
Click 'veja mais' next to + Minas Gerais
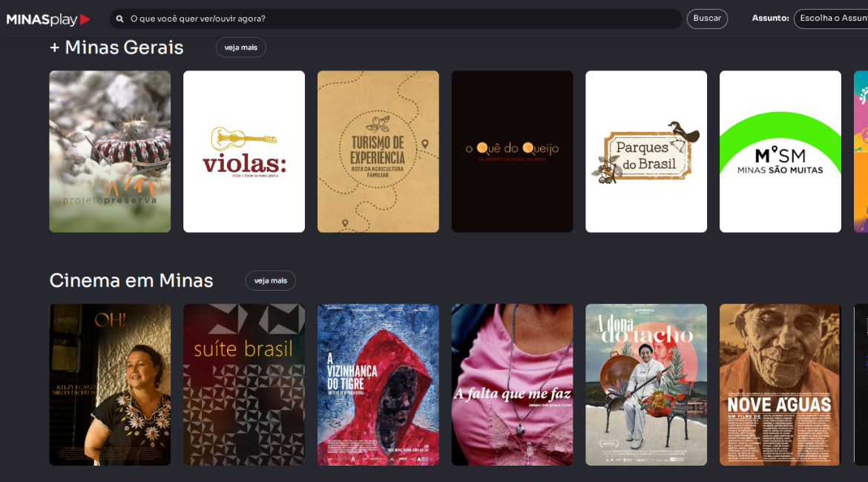[x=240, y=47]
